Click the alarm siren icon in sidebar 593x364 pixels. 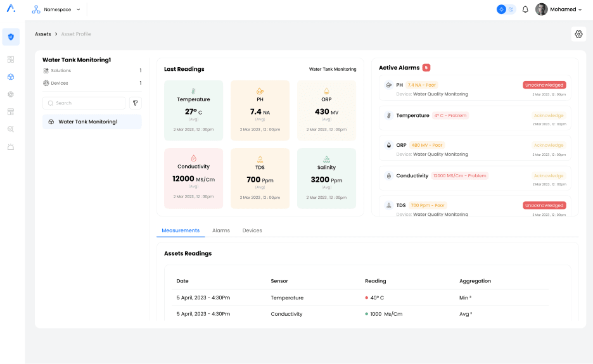point(11,147)
